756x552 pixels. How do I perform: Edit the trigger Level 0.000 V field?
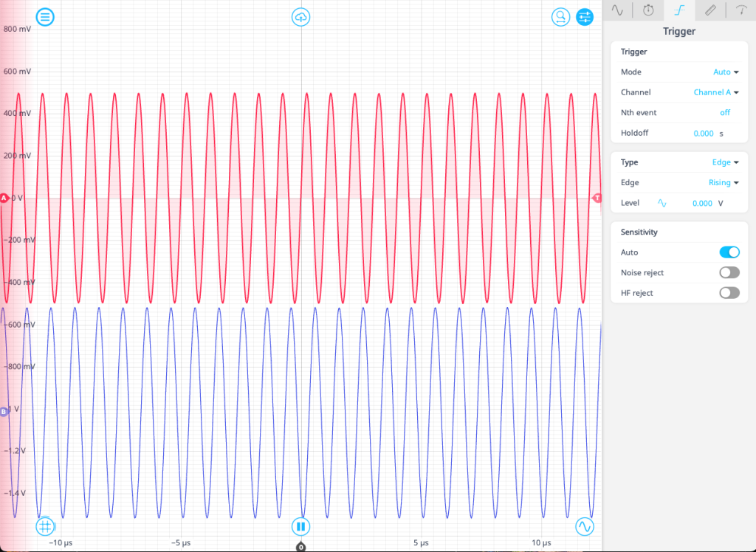[x=702, y=204]
